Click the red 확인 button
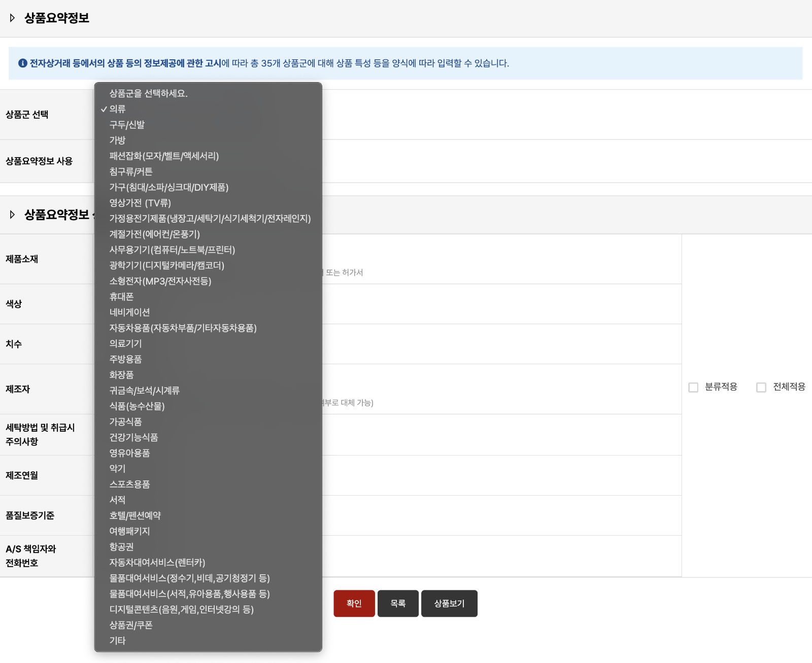Image resolution: width=812 pixels, height=663 pixels. pos(354,603)
